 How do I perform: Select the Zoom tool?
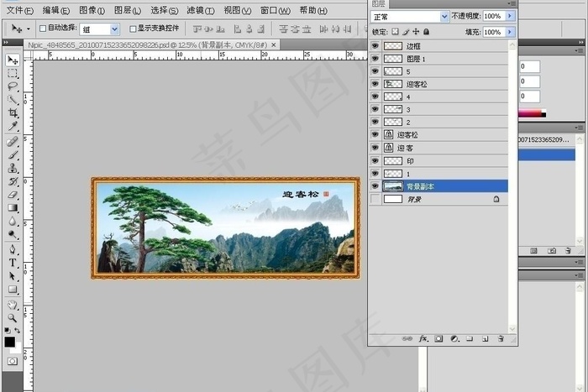13,318
